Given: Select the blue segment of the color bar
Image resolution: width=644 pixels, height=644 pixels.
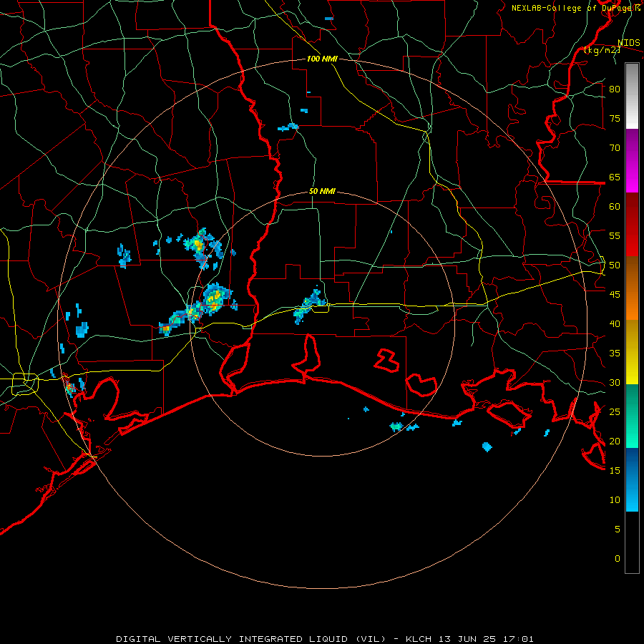Looking at the screenshot, I should 632,479.
